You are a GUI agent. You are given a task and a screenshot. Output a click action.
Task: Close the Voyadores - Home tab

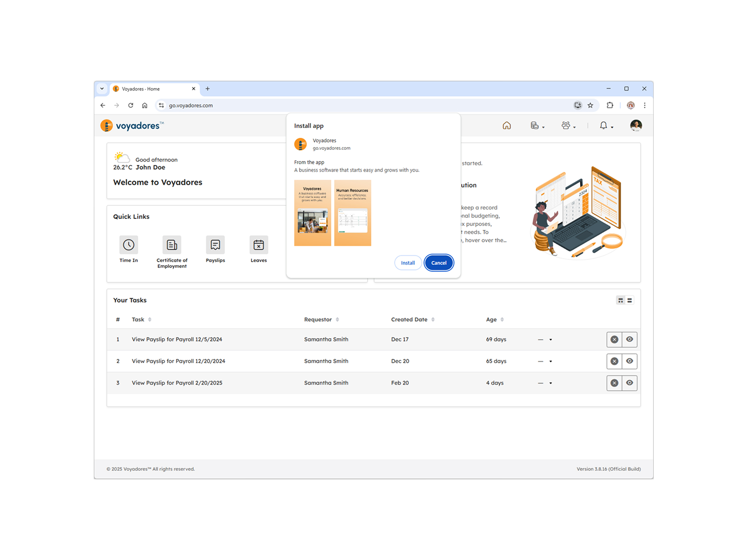[x=194, y=89]
